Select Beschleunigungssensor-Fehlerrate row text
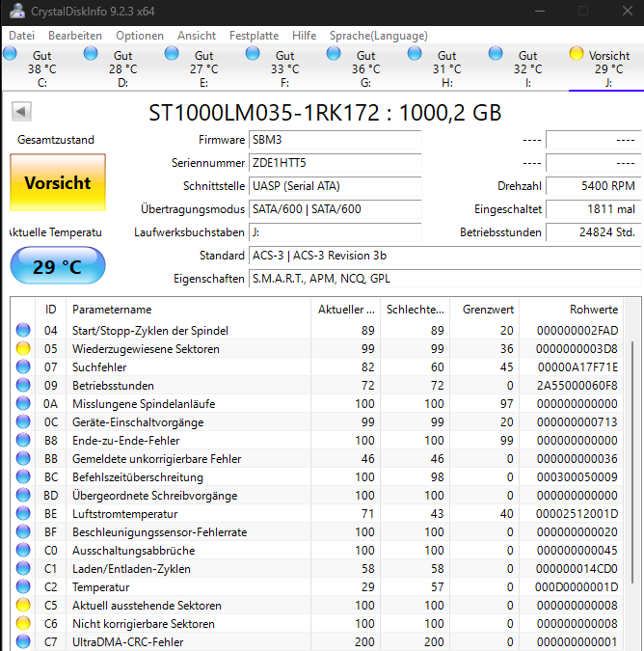 click(x=160, y=531)
